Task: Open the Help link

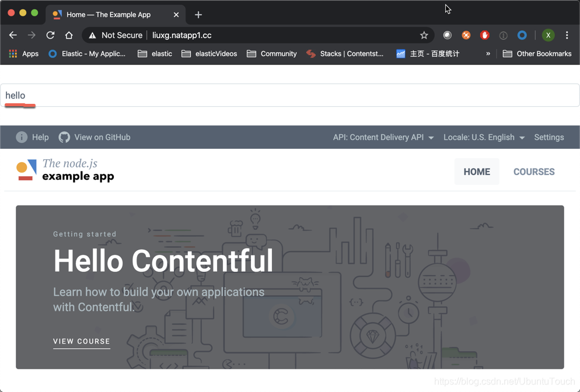Action: pos(40,137)
